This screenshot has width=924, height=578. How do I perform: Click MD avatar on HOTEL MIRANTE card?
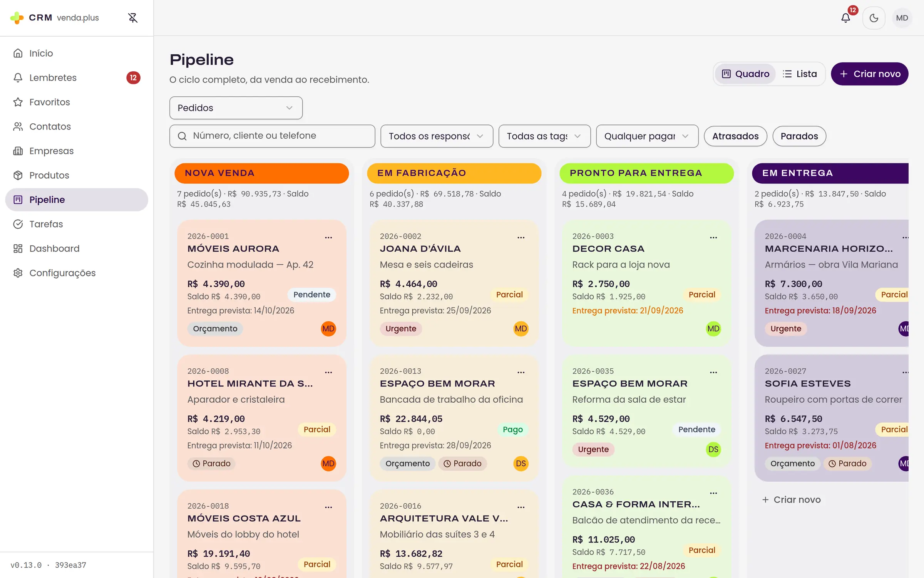tap(328, 464)
